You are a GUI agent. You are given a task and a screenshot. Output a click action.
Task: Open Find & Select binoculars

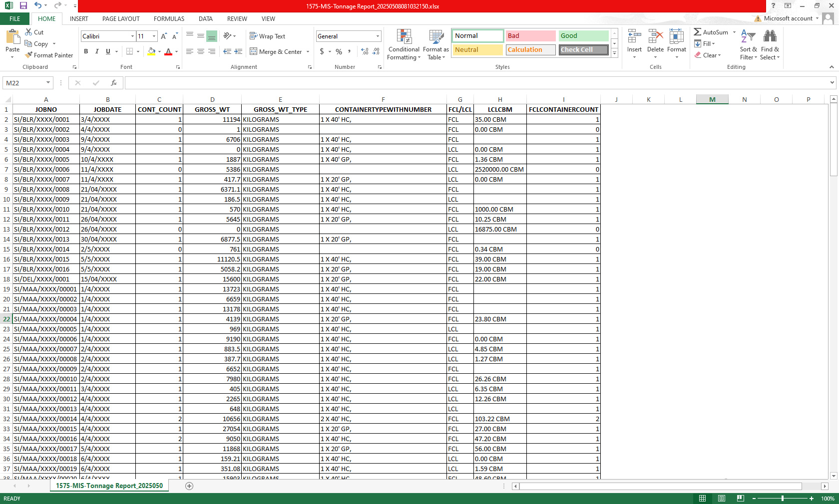(x=770, y=45)
